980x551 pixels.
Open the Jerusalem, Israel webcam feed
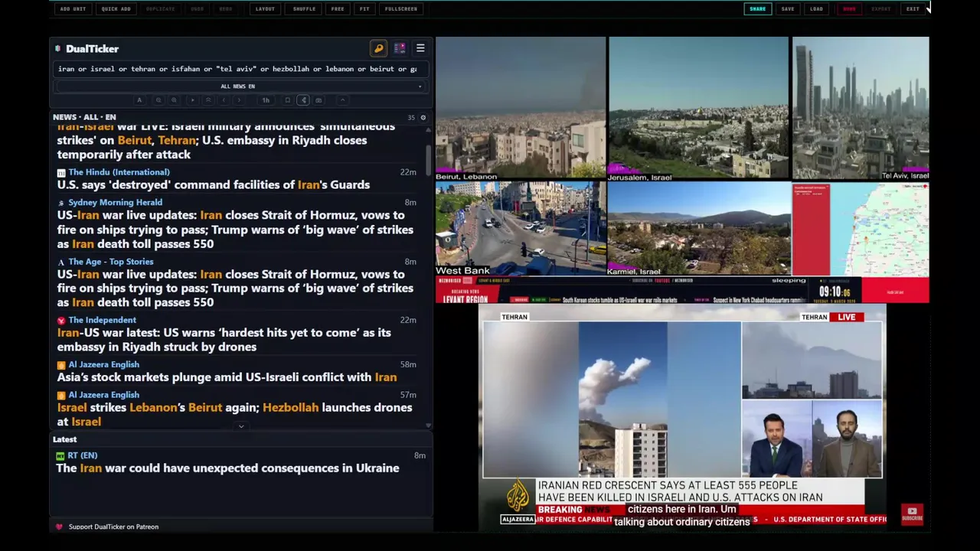point(698,109)
